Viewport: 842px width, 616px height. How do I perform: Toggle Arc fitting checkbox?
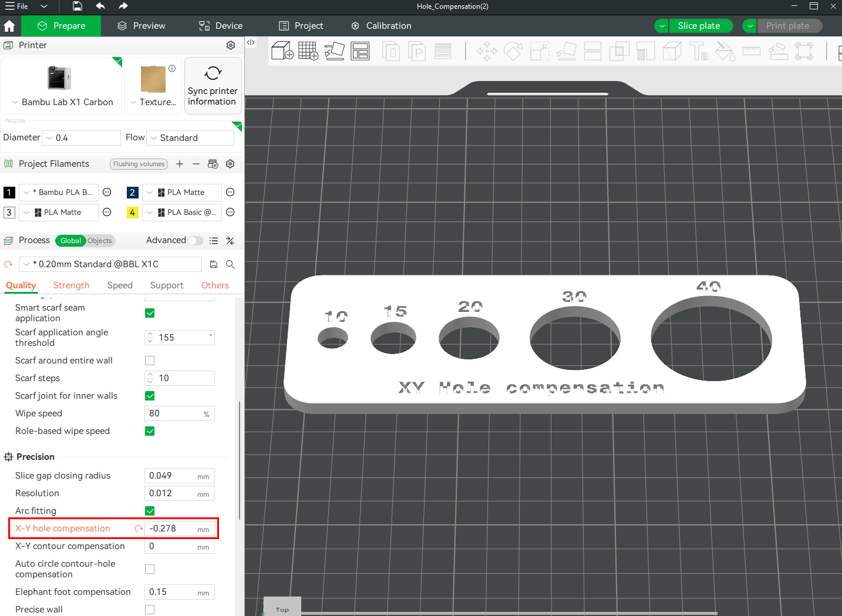click(x=150, y=511)
